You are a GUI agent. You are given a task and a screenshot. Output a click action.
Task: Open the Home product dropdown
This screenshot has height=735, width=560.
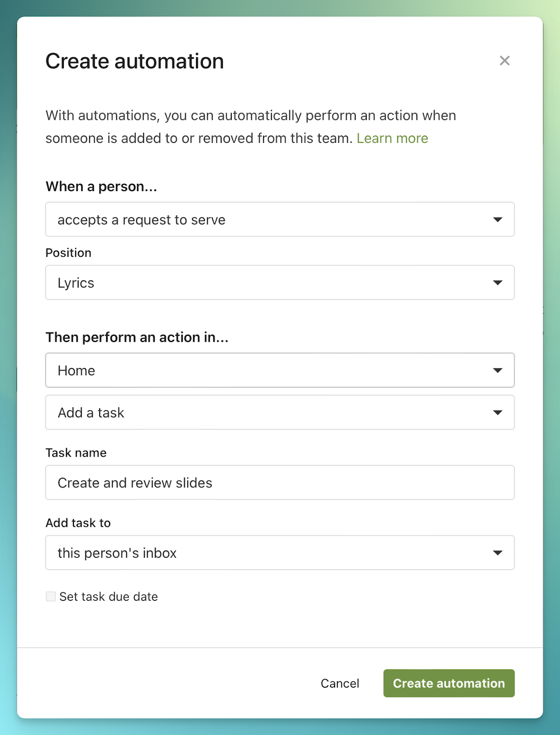coord(271,370)
